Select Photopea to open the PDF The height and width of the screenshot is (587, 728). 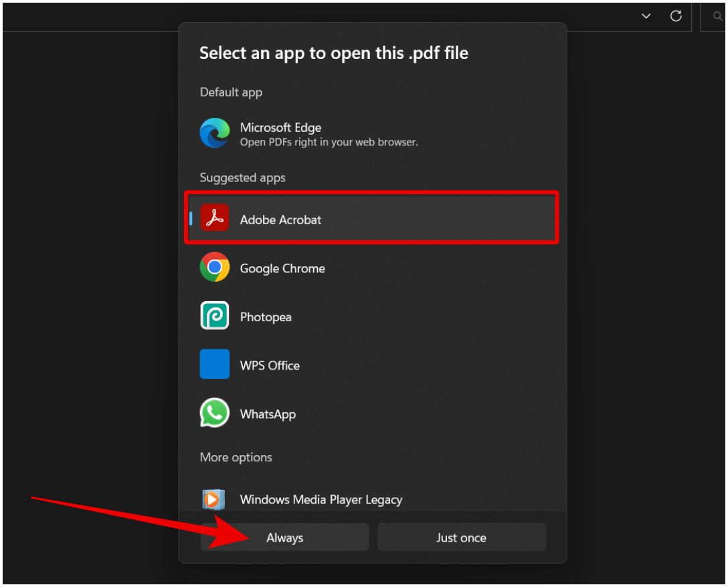pos(266,317)
